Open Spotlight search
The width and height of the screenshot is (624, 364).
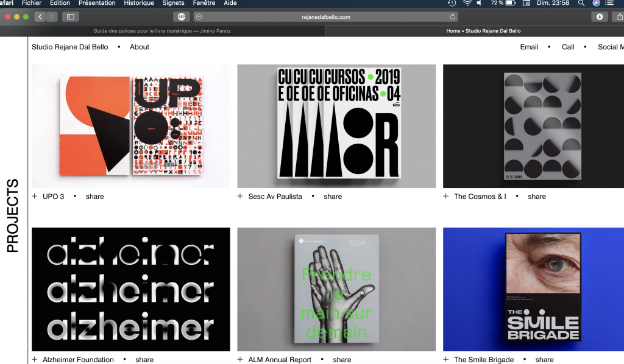click(x=581, y=3)
